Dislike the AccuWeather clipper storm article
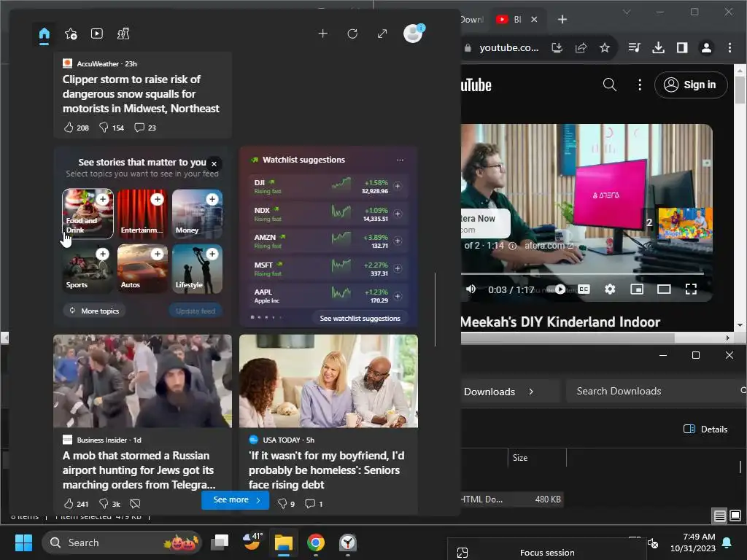 pos(104,128)
